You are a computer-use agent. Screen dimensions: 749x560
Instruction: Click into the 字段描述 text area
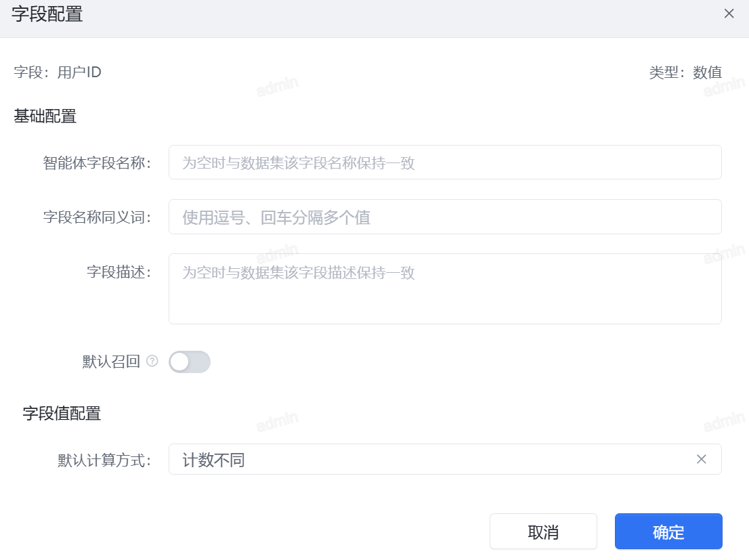pyautogui.click(x=445, y=288)
